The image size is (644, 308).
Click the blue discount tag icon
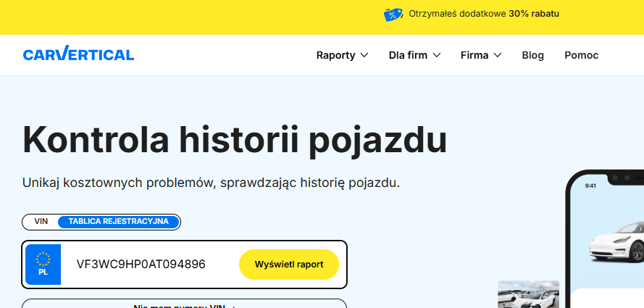pos(393,14)
